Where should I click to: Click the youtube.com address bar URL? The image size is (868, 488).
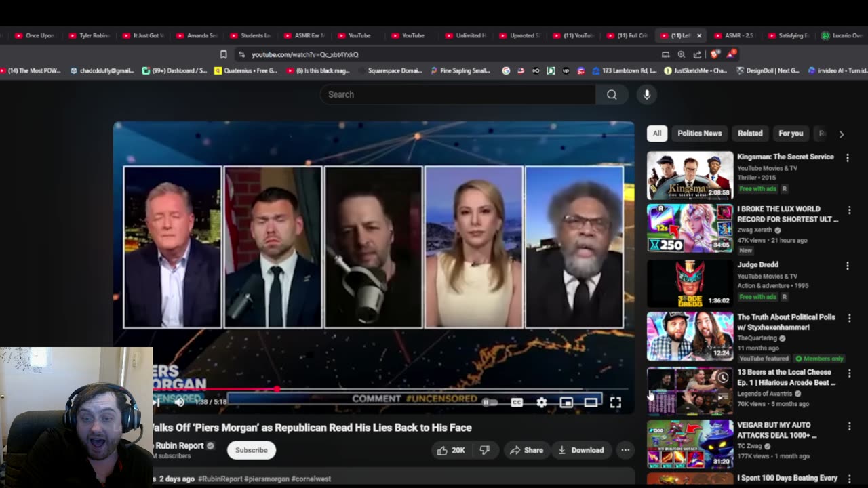[305, 54]
